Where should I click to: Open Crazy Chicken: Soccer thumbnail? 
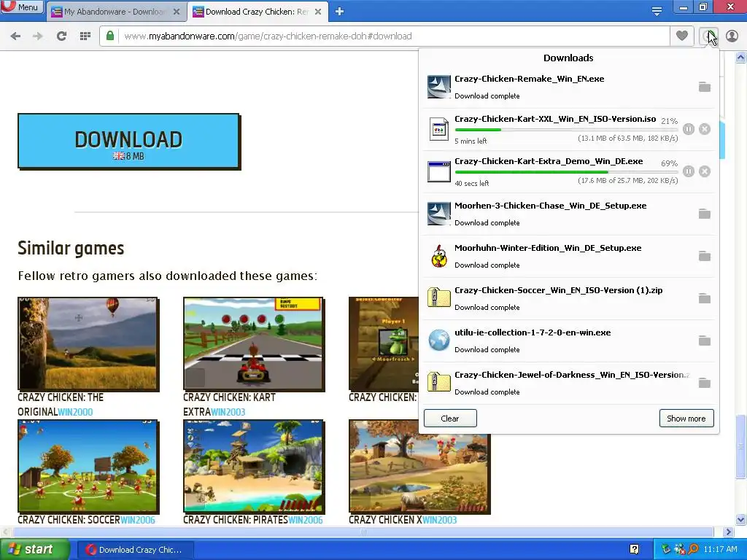tap(88, 466)
